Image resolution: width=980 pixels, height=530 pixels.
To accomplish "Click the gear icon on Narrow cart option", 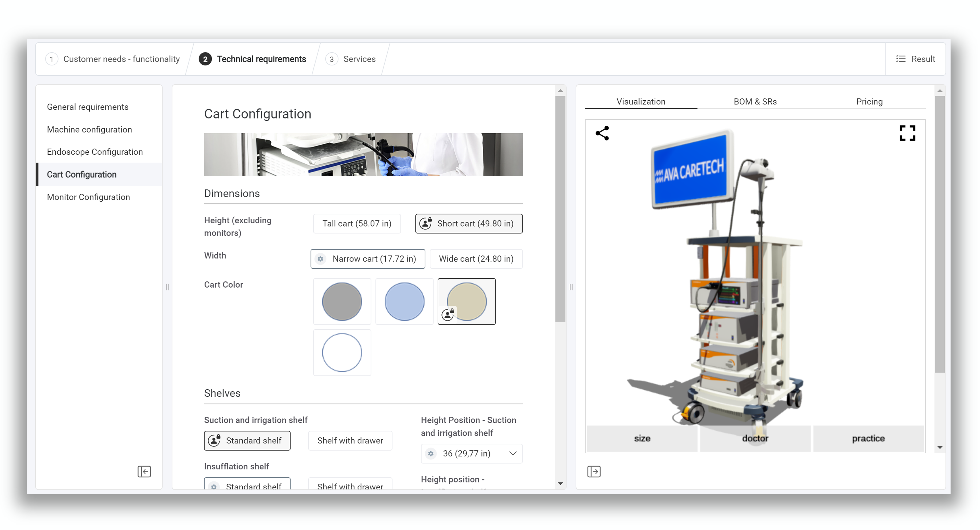I will (320, 259).
